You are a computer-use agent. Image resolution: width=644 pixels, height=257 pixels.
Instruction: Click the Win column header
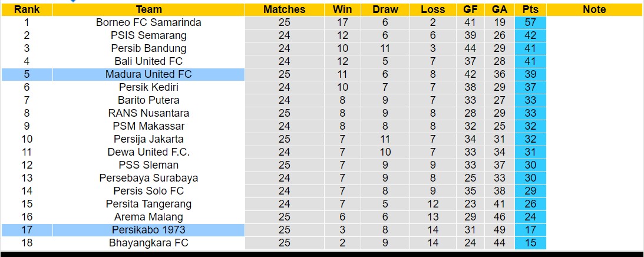(x=342, y=9)
